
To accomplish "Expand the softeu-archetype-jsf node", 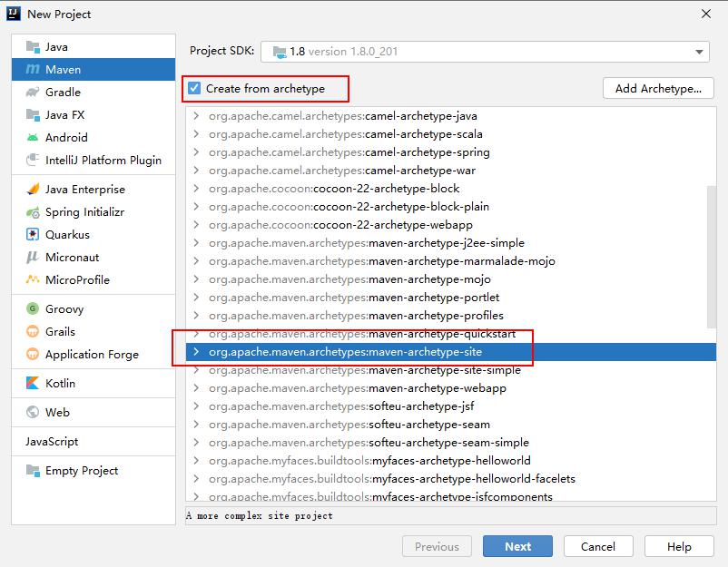I will 196,406.
